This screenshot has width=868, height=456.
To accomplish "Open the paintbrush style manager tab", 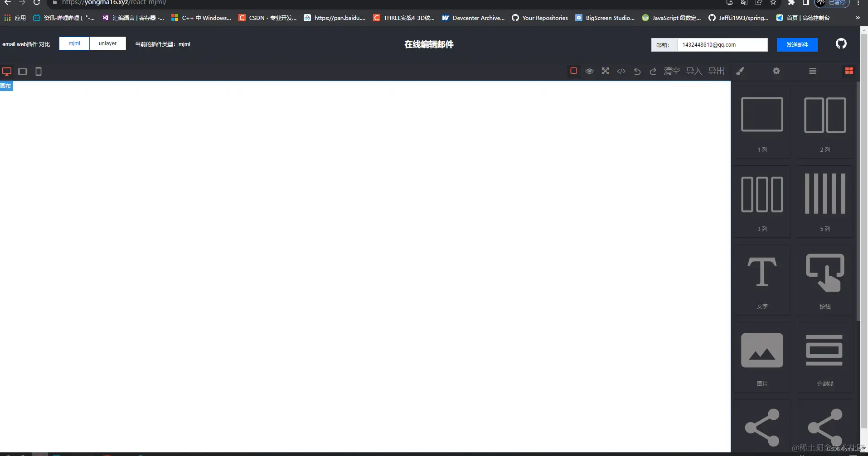I will (740, 71).
